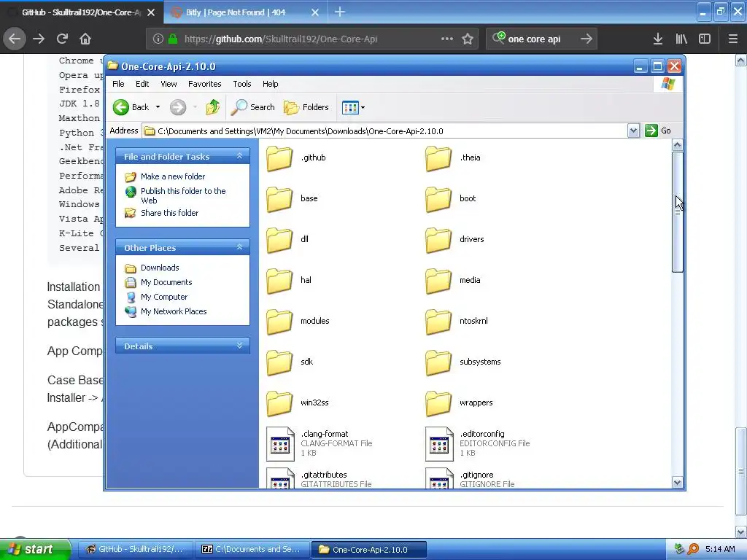Open the Back history dropdown arrow
Viewport: 747px width, 560px height.
[x=158, y=107]
